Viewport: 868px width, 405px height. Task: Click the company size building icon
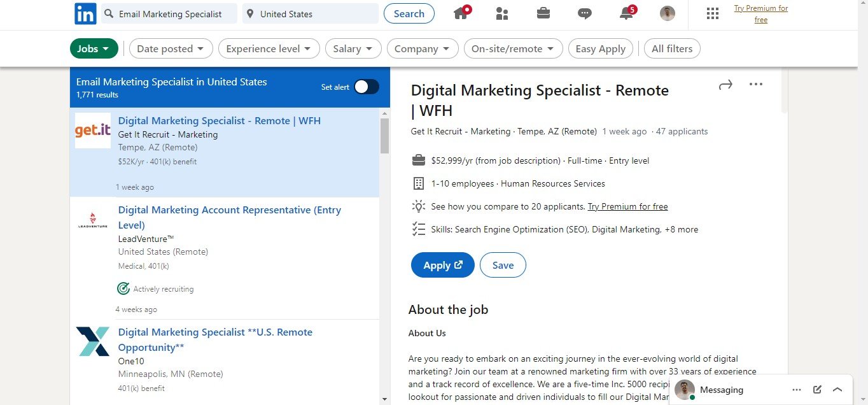[418, 183]
